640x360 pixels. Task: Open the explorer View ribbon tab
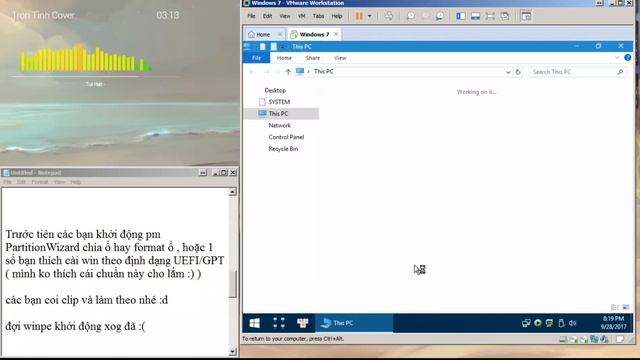point(340,58)
